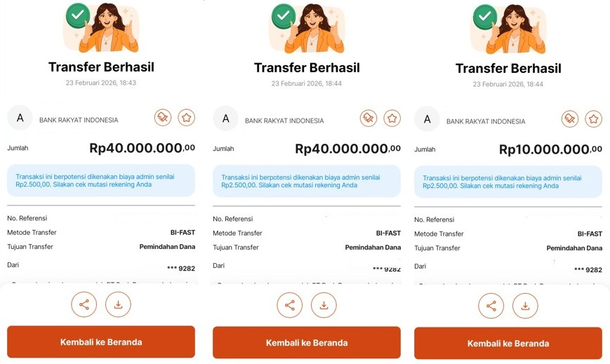Click quick-transfer icon beside star on Rp10.000.000 receipt

tap(570, 119)
